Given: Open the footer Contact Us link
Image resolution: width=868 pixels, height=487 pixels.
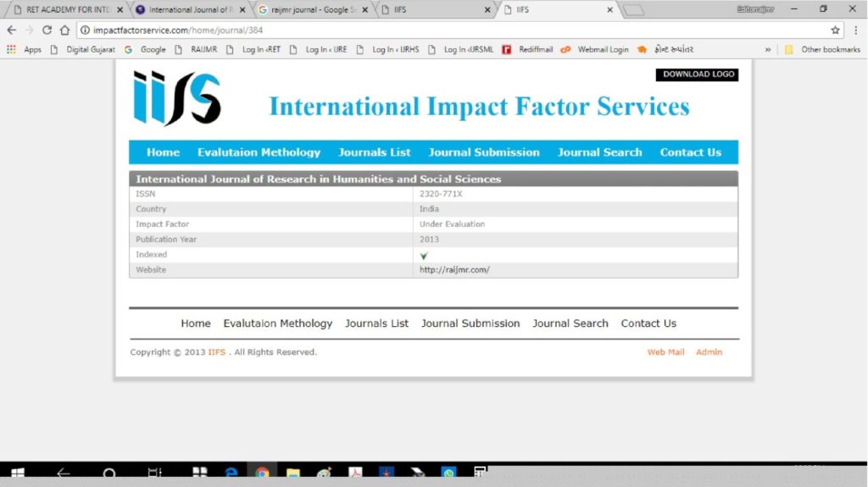Looking at the screenshot, I should [648, 324].
